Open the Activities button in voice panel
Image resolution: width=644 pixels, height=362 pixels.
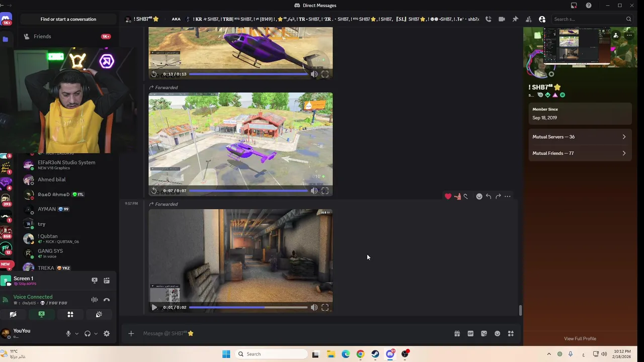(70, 314)
